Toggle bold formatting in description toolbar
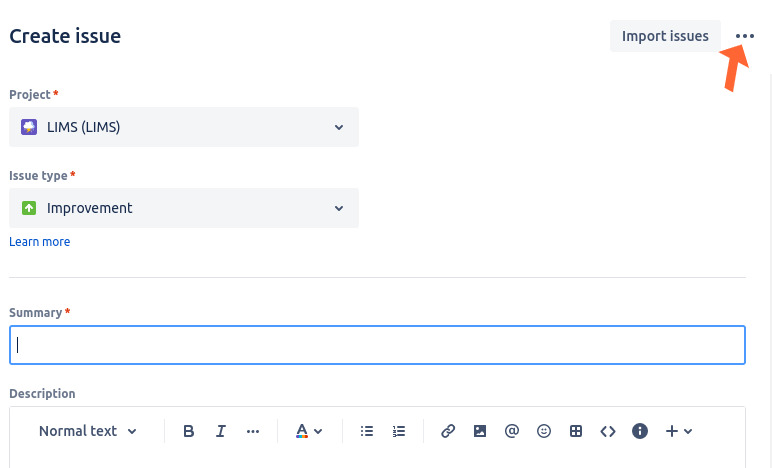This screenshot has height=468, width=772. point(189,431)
